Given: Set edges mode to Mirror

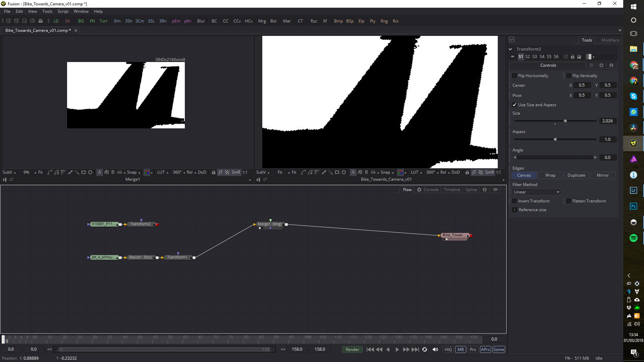Looking at the screenshot, I should (x=602, y=175).
